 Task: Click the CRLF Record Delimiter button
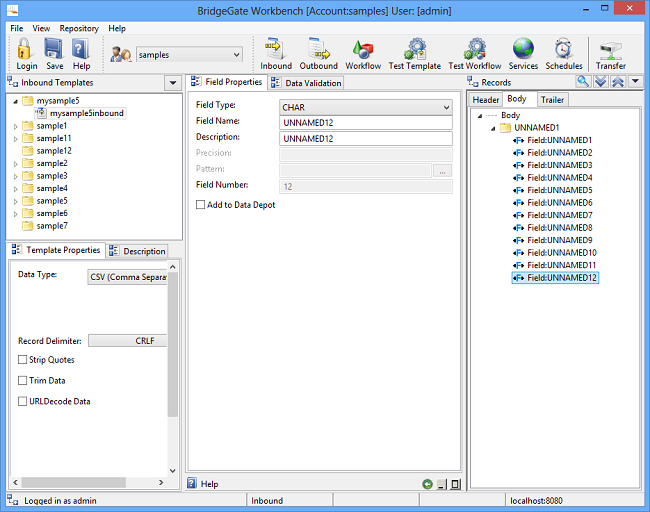click(128, 340)
